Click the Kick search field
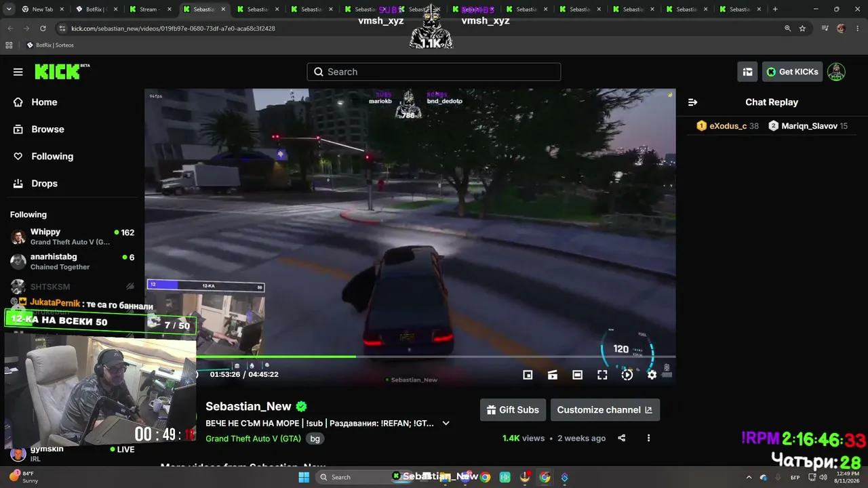This screenshot has width=868, height=488. point(434,72)
